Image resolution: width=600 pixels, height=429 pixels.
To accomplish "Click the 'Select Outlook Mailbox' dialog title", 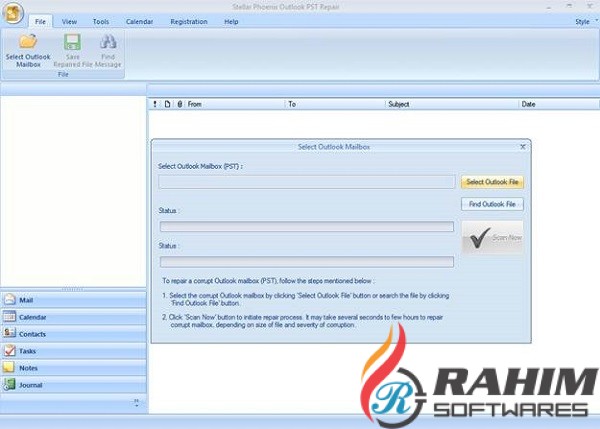I will point(334,147).
